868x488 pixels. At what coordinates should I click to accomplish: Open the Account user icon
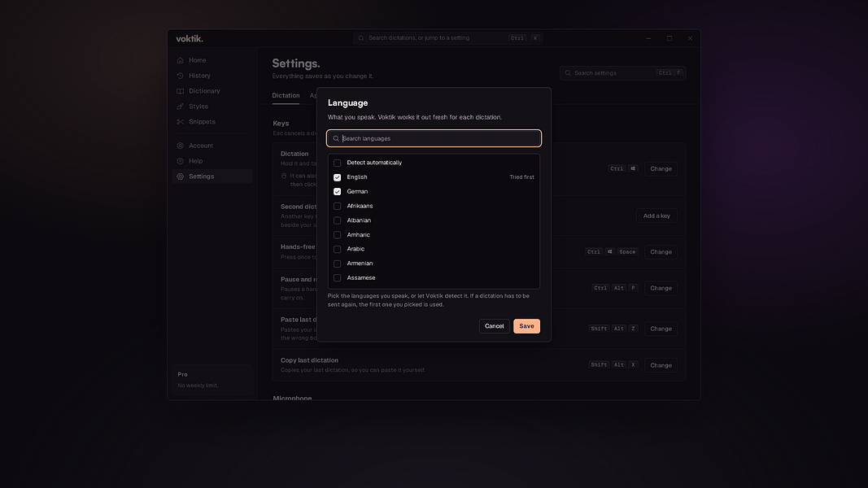pyautogui.click(x=181, y=146)
